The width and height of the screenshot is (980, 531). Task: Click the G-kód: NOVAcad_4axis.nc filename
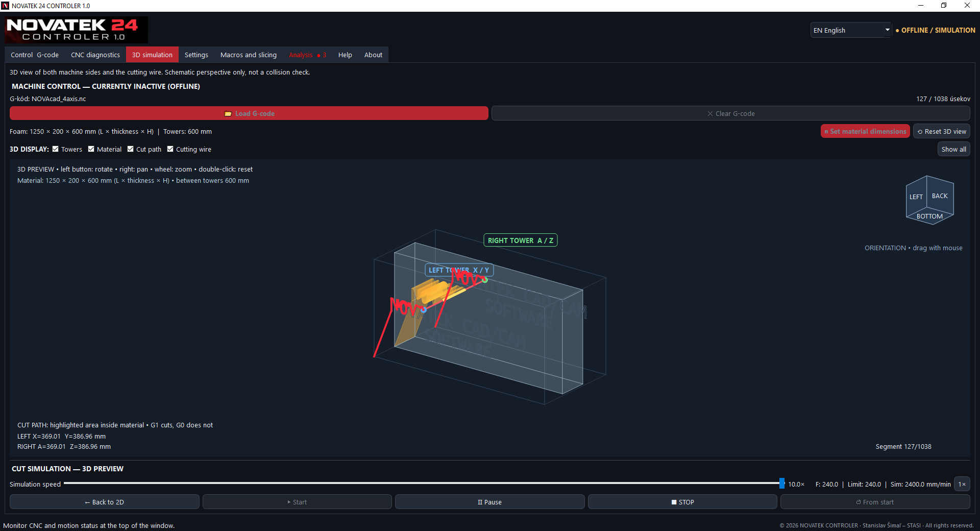(x=48, y=99)
